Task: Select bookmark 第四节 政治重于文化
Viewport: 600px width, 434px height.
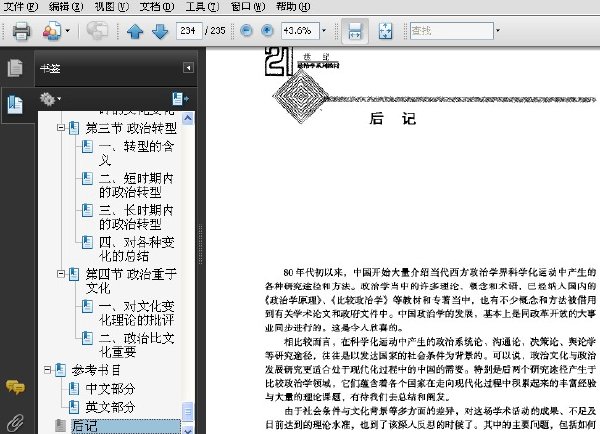Action: pyautogui.click(x=131, y=281)
